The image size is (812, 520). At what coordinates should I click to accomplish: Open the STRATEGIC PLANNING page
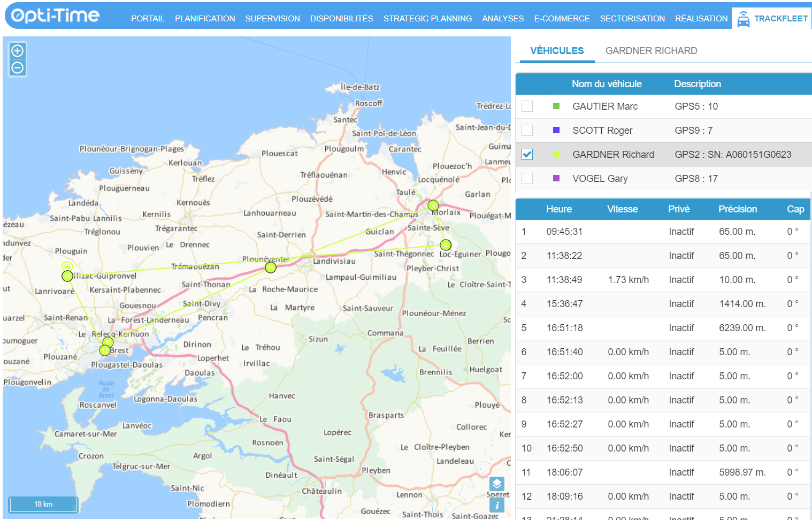tap(427, 18)
